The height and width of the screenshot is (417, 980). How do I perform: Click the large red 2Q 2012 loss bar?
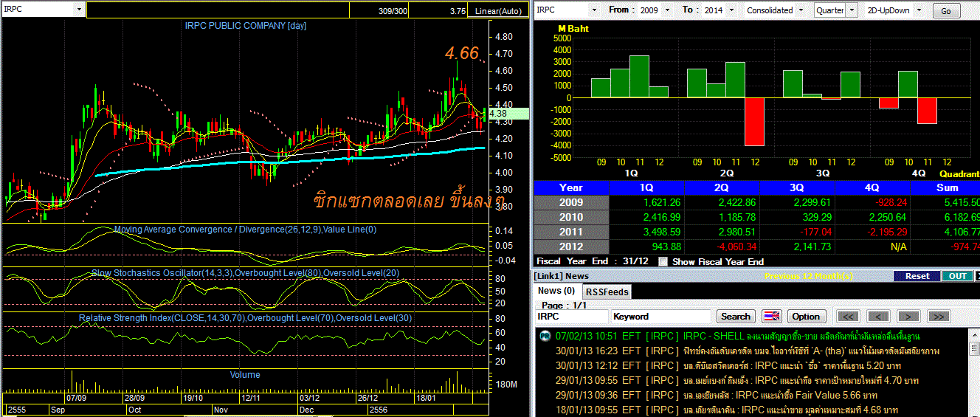(x=754, y=121)
